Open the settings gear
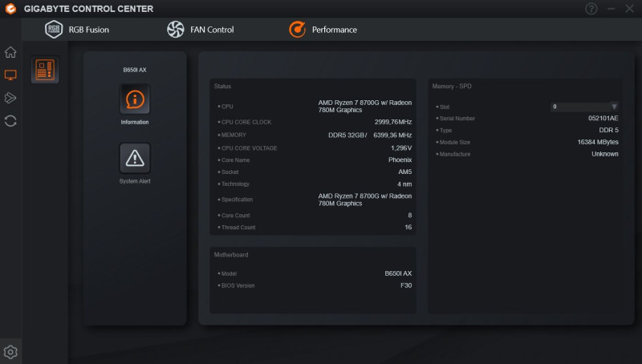Viewport: 642px width, 364px height. click(x=10, y=352)
